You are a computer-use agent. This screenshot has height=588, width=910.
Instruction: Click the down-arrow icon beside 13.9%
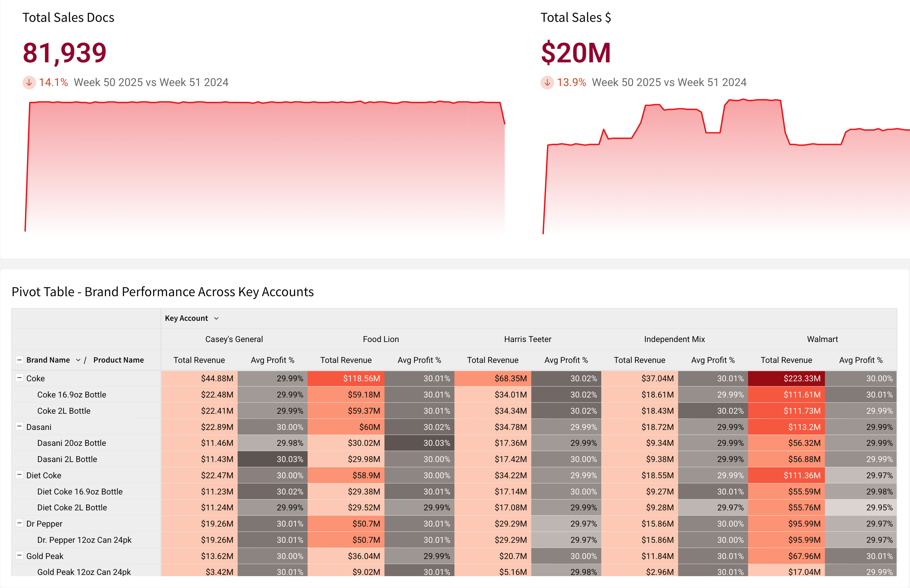(x=547, y=83)
